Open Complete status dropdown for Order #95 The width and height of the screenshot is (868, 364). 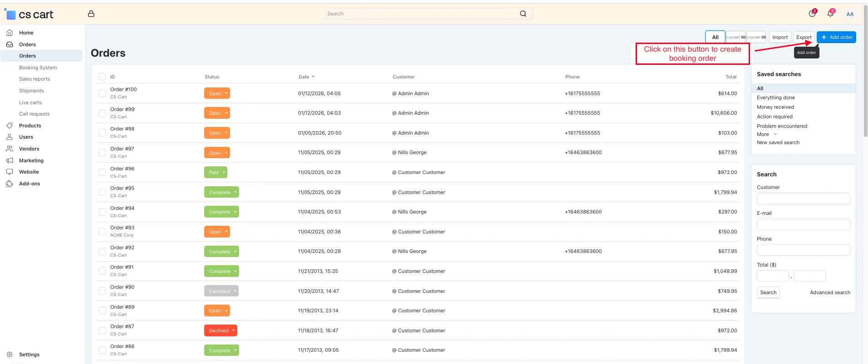point(221,192)
